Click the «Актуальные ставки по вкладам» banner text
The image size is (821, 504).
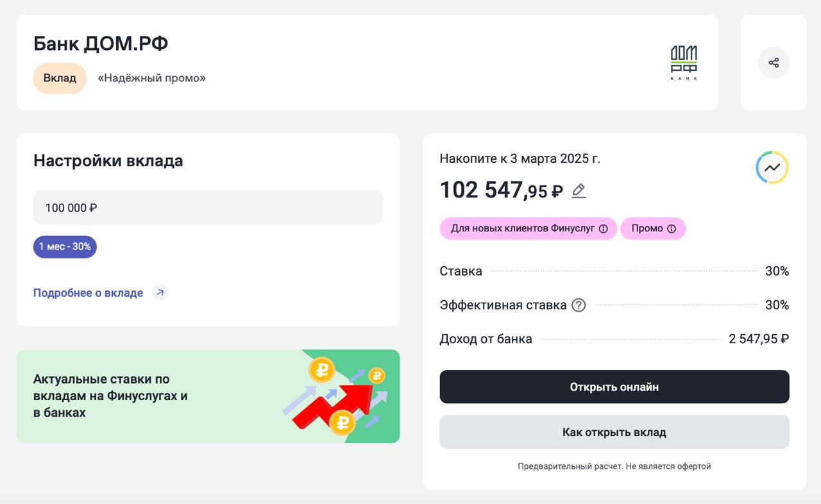tap(110, 396)
